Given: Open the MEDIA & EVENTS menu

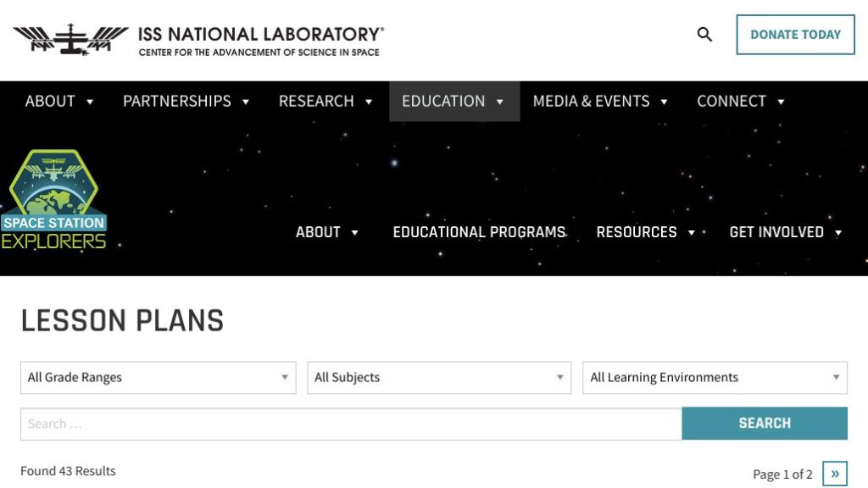Looking at the screenshot, I should click(590, 101).
